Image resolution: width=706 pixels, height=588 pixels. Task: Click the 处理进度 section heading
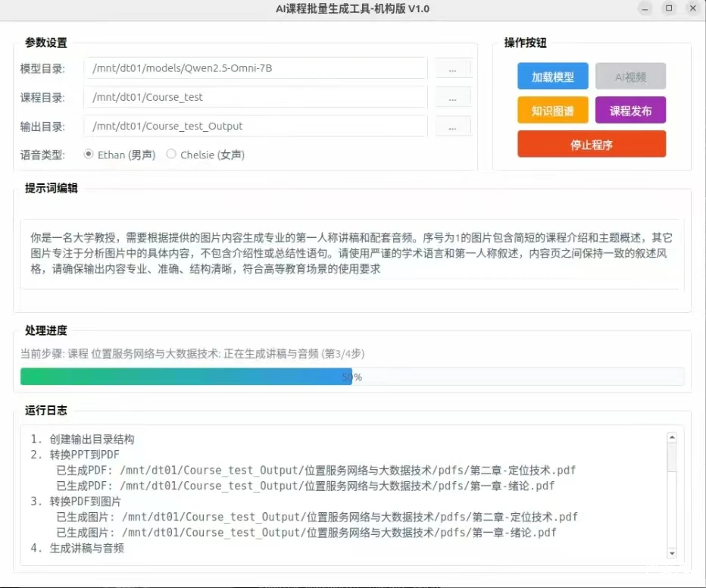[x=46, y=330]
